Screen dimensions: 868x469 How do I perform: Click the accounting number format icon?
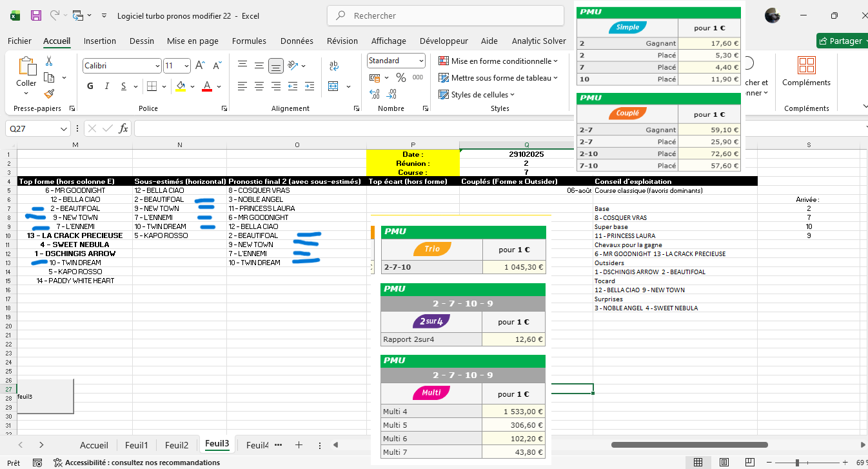(375, 77)
